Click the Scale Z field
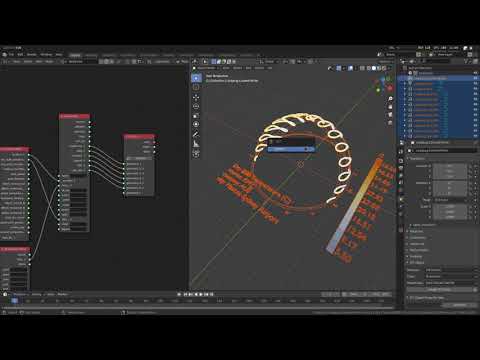This screenshot has width=480, height=360. tap(450, 217)
